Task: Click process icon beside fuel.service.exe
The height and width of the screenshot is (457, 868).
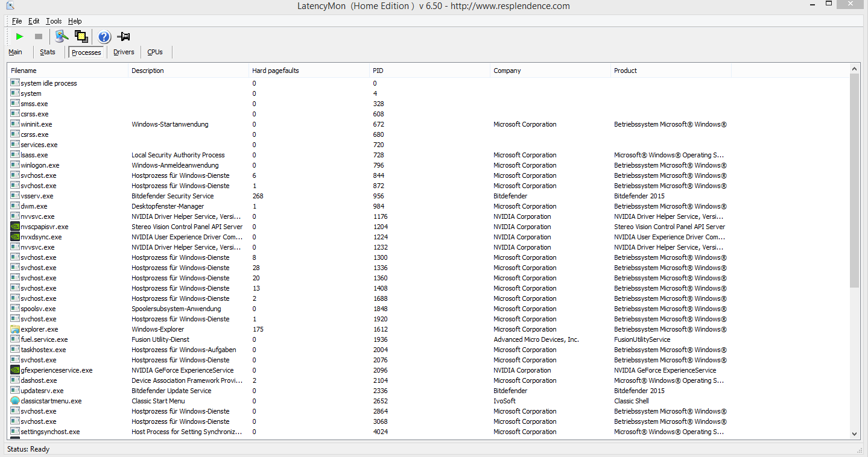Action: click(15, 339)
